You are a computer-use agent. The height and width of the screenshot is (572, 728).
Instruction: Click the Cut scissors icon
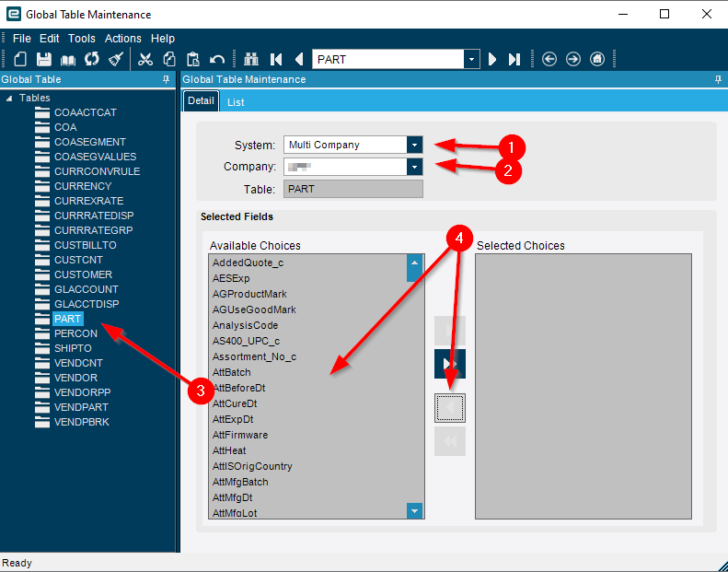click(145, 59)
